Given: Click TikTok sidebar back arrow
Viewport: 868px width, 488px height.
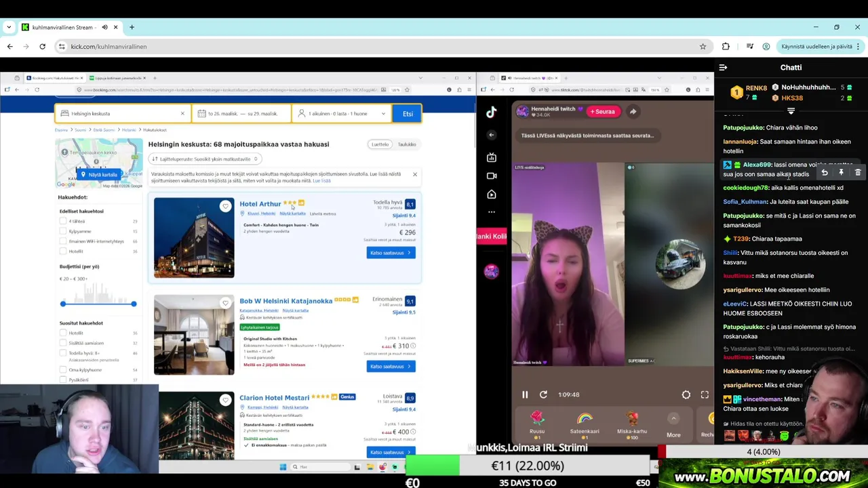Looking at the screenshot, I should (492, 135).
